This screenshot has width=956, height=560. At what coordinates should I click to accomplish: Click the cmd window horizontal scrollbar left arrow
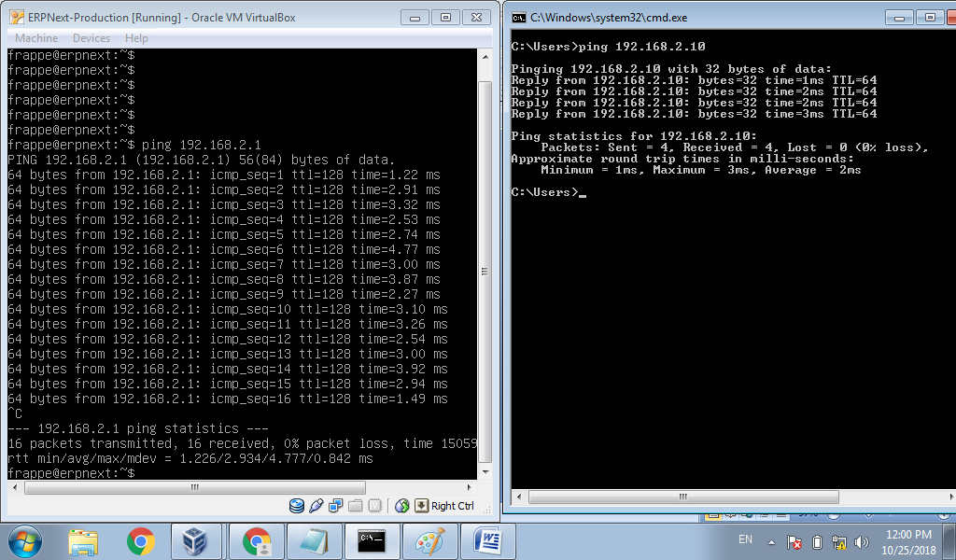click(x=519, y=497)
